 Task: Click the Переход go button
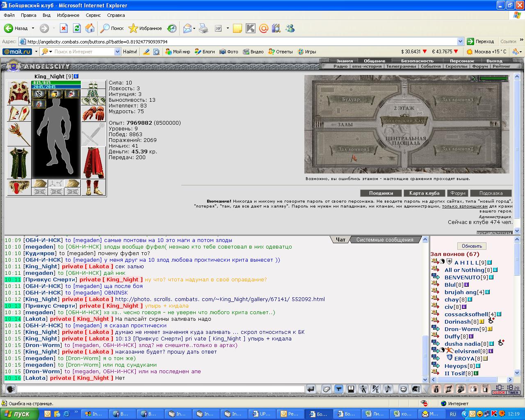point(481,41)
